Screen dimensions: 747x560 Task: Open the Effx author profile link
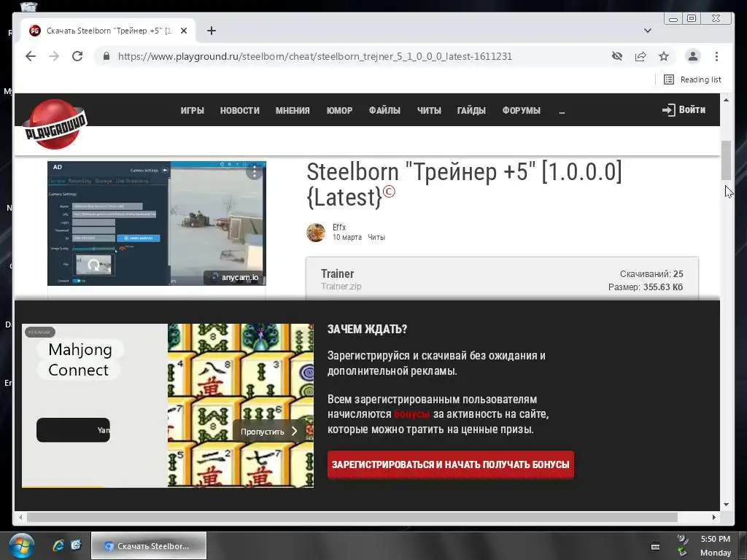[339, 227]
